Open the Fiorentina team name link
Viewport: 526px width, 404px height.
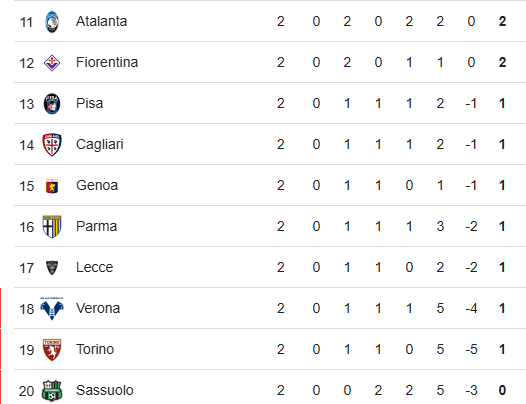[107, 62]
